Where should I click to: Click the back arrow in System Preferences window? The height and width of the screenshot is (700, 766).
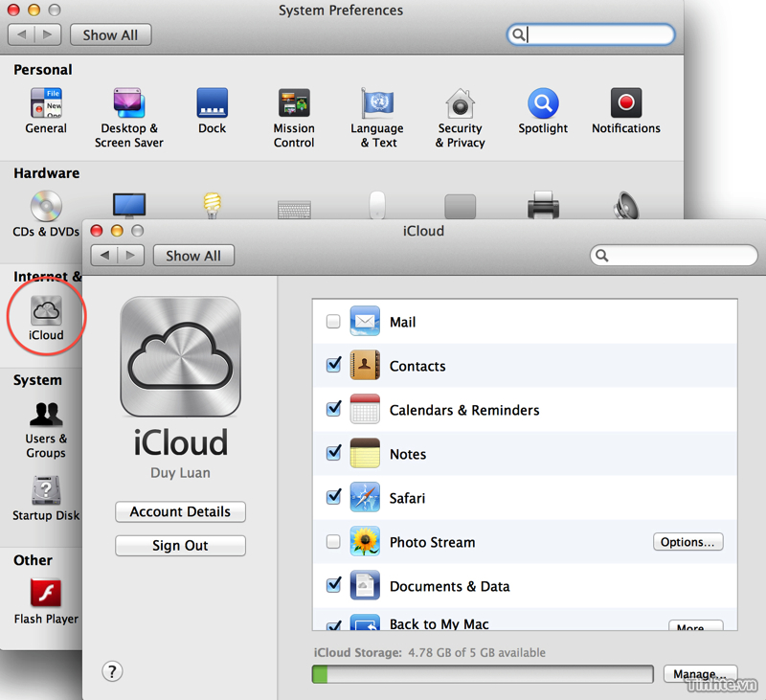pos(21,34)
